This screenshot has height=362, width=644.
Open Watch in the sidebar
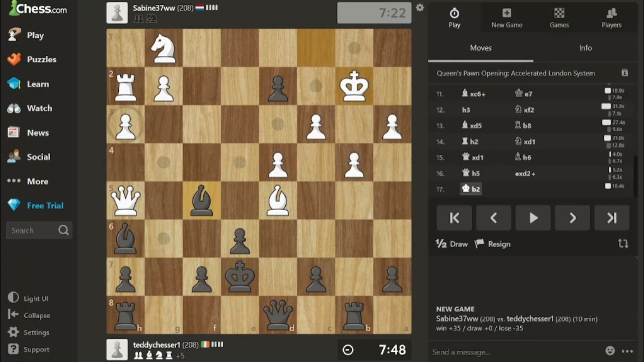(30, 108)
